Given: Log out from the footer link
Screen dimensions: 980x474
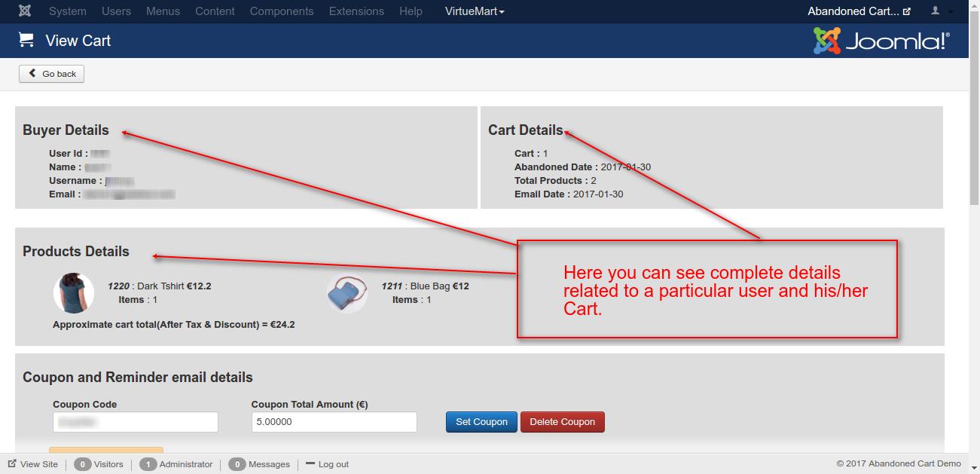Looking at the screenshot, I should coord(327,464).
